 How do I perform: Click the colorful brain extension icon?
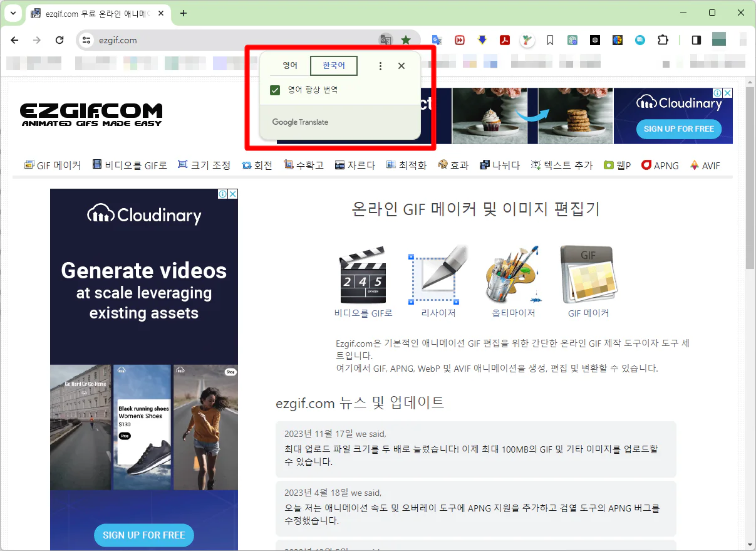pos(618,40)
